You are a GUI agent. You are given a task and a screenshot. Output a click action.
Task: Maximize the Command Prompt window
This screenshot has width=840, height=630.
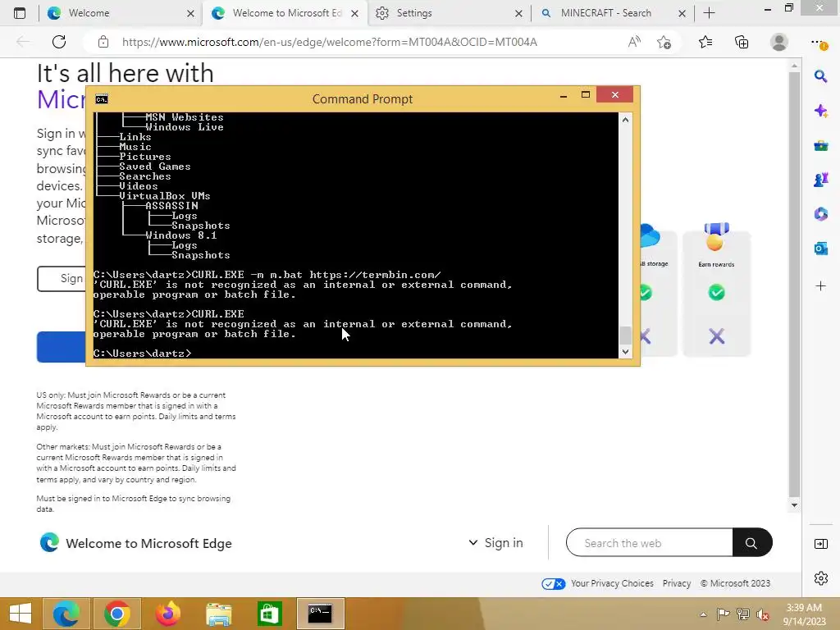click(x=586, y=95)
